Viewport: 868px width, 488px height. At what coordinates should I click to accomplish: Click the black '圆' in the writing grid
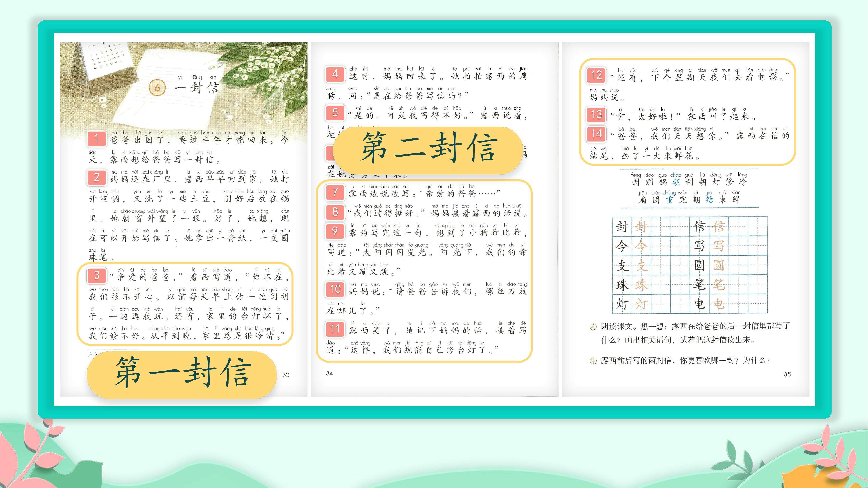click(699, 265)
